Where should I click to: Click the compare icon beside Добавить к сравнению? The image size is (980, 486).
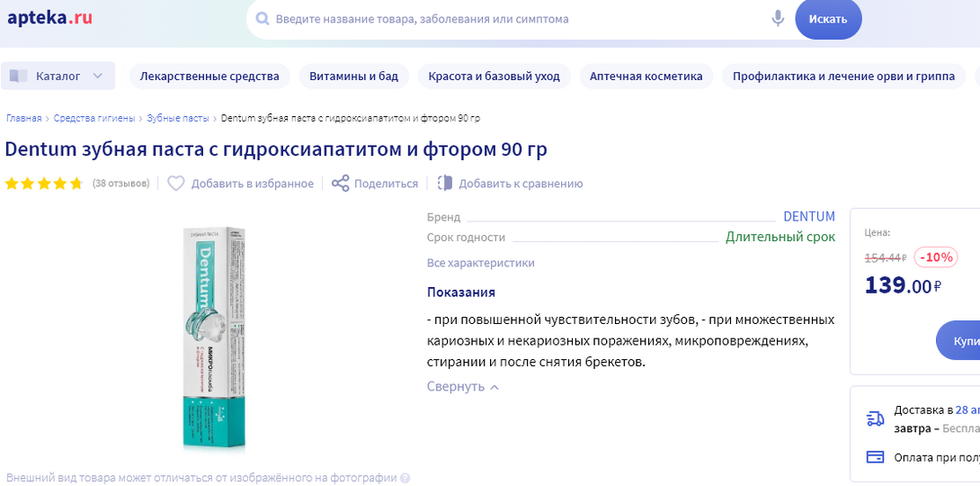(445, 184)
